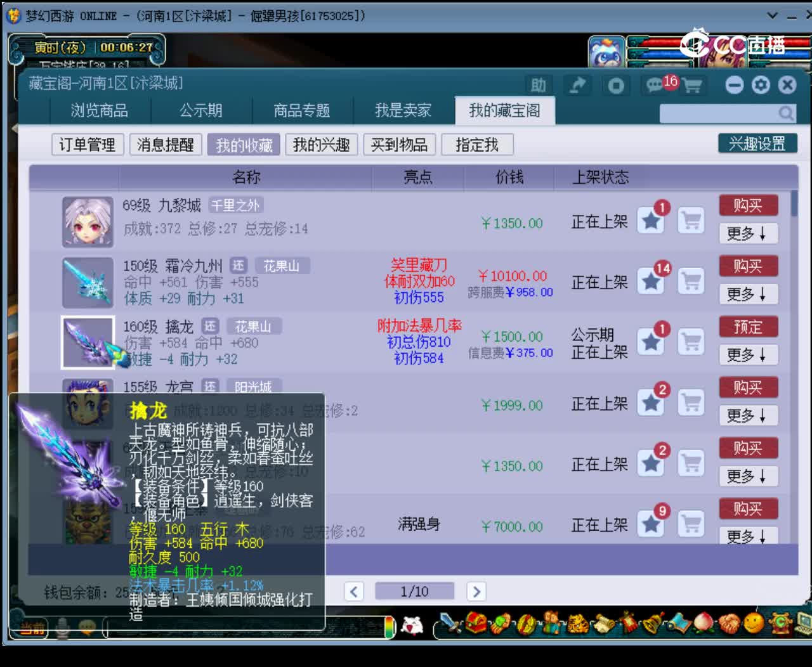Toggle favorite star for 霜冷九州 row

click(x=651, y=281)
